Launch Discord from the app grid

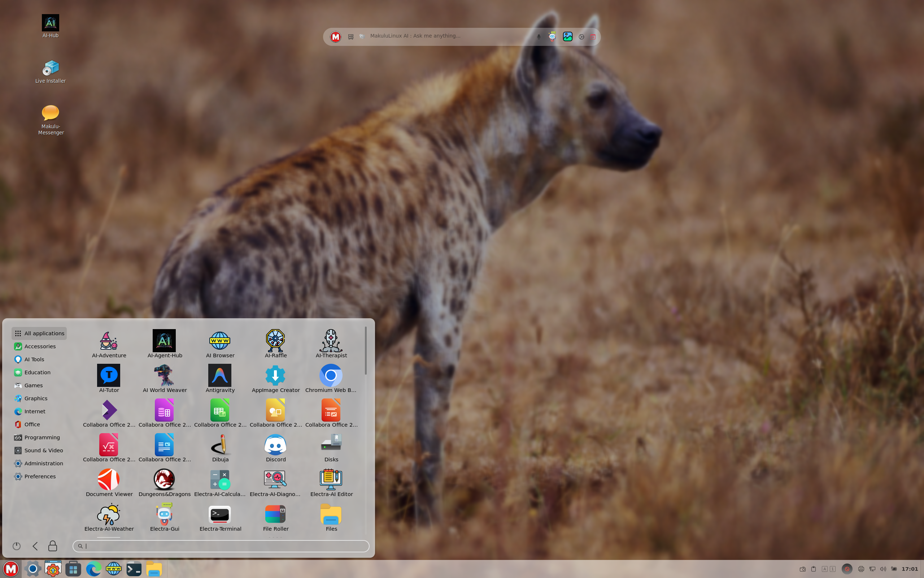point(276,448)
